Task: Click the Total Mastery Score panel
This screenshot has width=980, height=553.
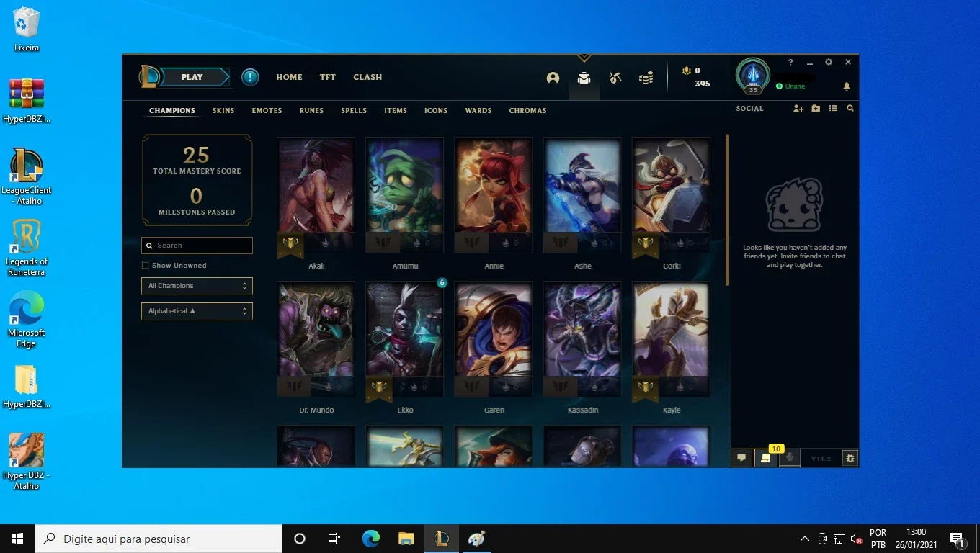Action: [x=197, y=180]
